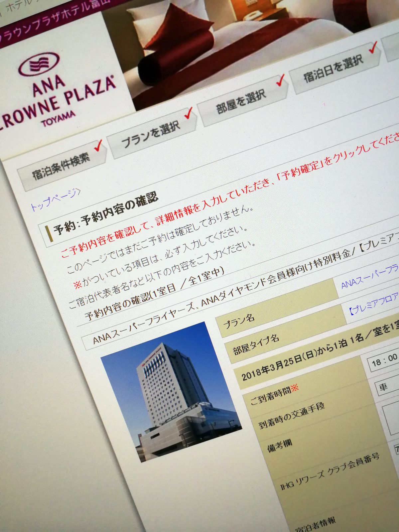
Task: Select the 宿泊者情報 section label
Action: pyautogui.click(x=316, y=525)
